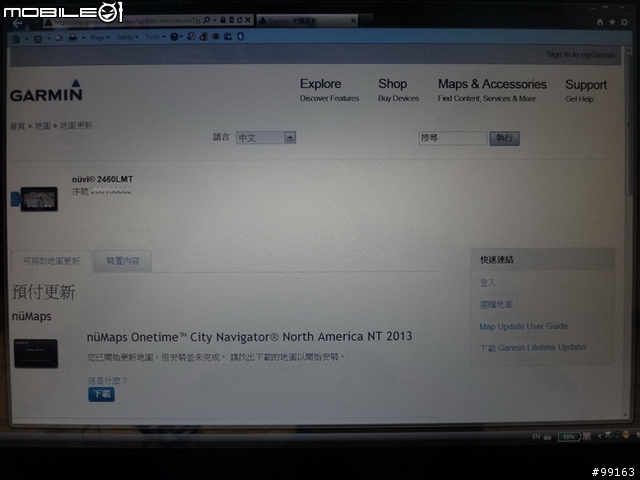Image resolution: width=640 pixels, height=480 pixels.
Task: Click 選購地圖 in quick links panel
Action: click(496, 304)
